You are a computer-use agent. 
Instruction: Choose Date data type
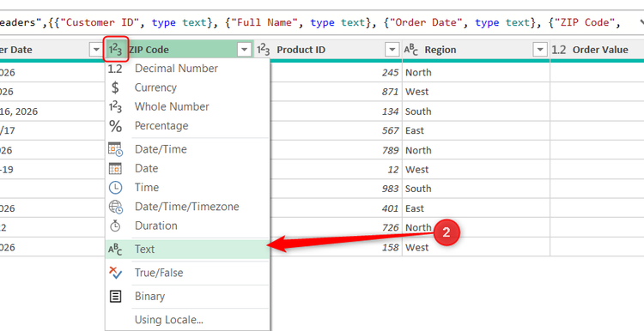188,169
